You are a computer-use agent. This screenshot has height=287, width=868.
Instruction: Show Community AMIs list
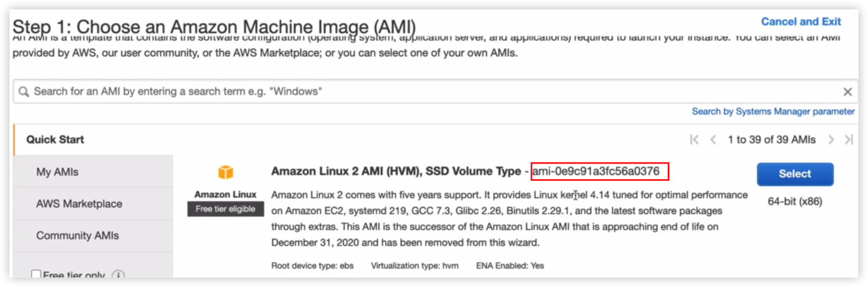(78, 235)
